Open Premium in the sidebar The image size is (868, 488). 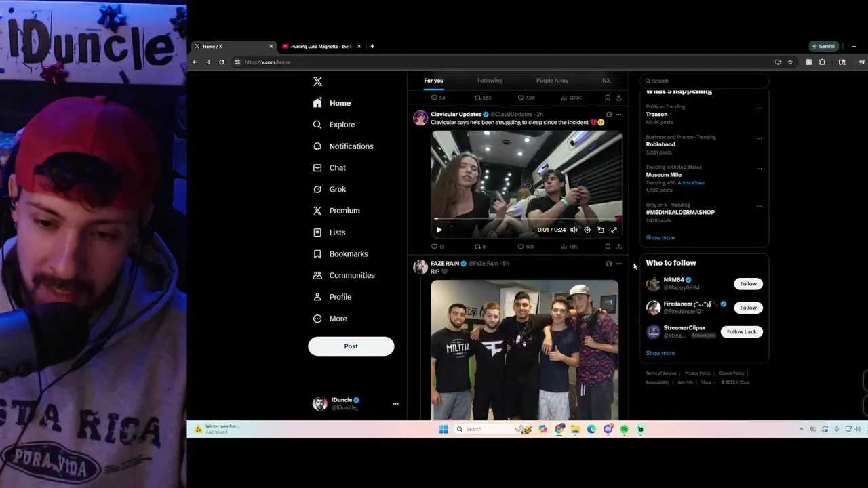point(336,211)
